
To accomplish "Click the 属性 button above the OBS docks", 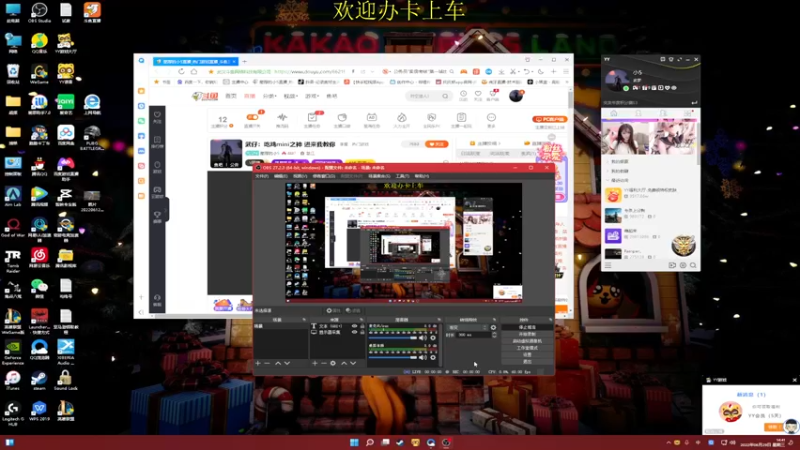I will point(334,310).
